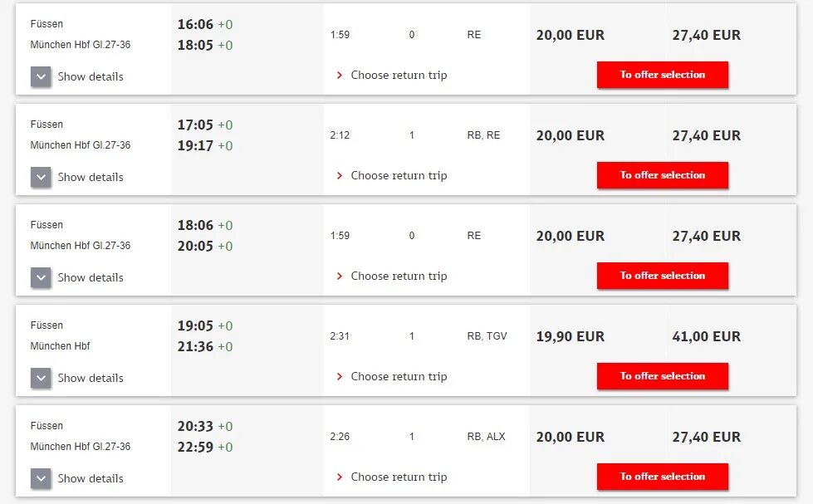Expand details chevron for the 16:06 departure
The image size is (813, 504).
(41, 76)
